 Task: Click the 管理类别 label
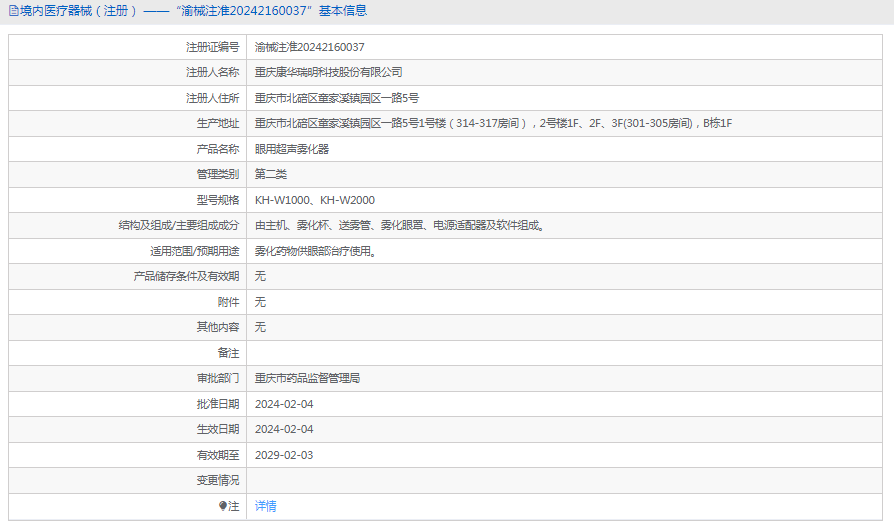[x=218, y=174]
